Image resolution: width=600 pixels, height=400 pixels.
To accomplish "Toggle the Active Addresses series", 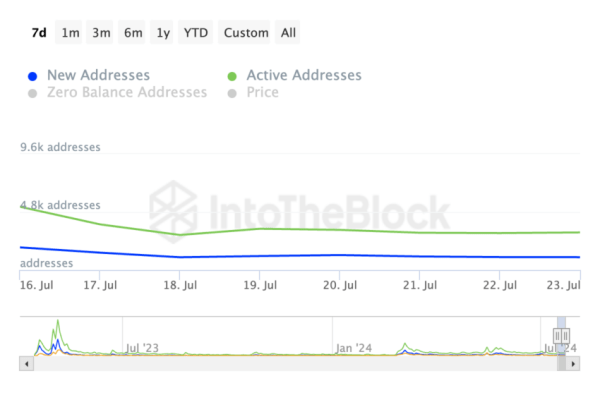I will (303, 75).
